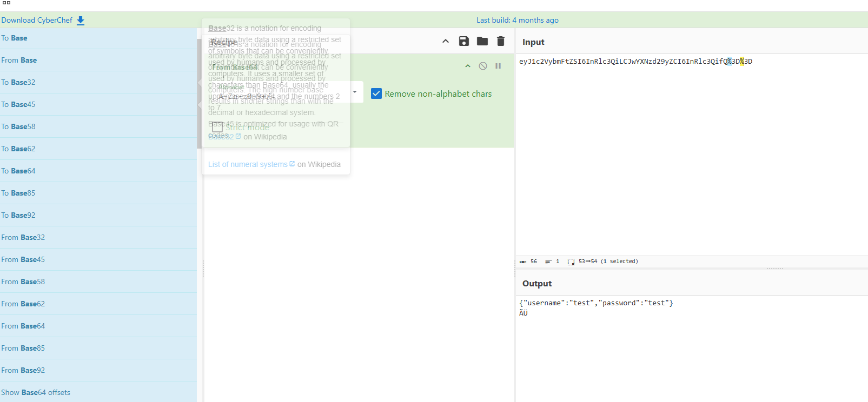Click the external link icon after 'List of numeral systems'

pyautogui.click(x=292, y=164)
